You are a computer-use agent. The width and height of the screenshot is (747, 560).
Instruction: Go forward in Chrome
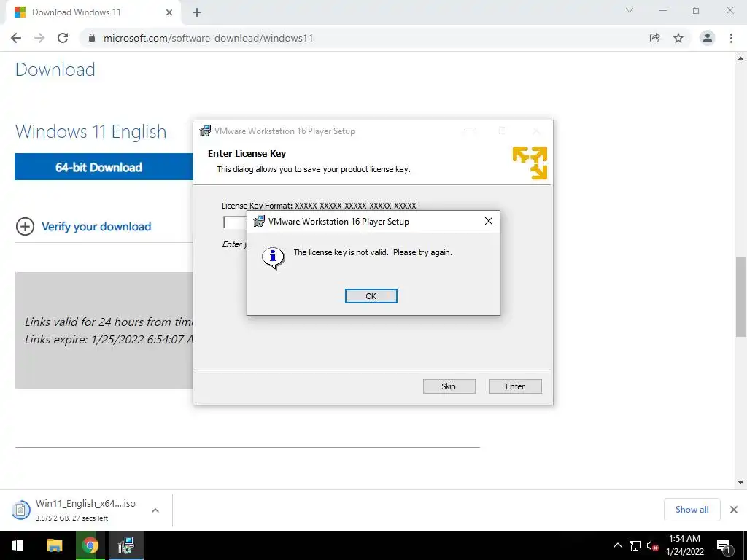coord(39,38)
